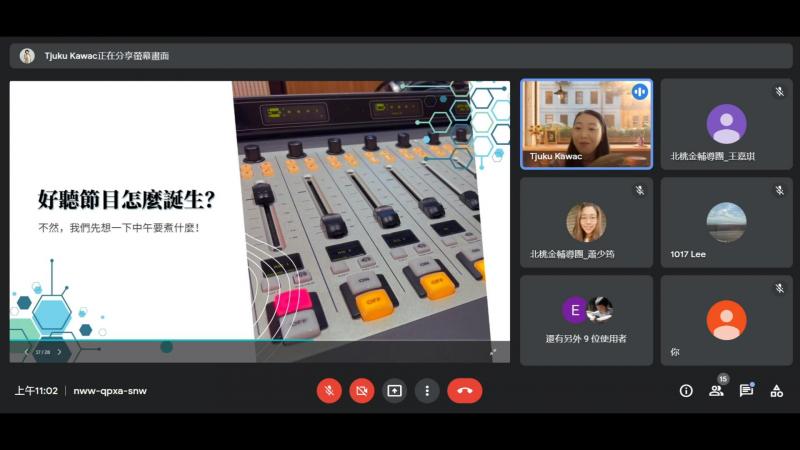Click the meeting code nww-qpxa-snw
The height and width of the screenshot is (450, 800).
tap(110, 391)
